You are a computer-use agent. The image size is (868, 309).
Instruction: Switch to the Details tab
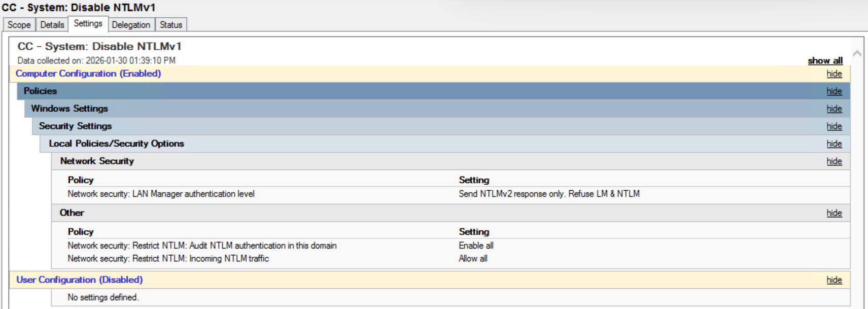[x=52, y=25]
